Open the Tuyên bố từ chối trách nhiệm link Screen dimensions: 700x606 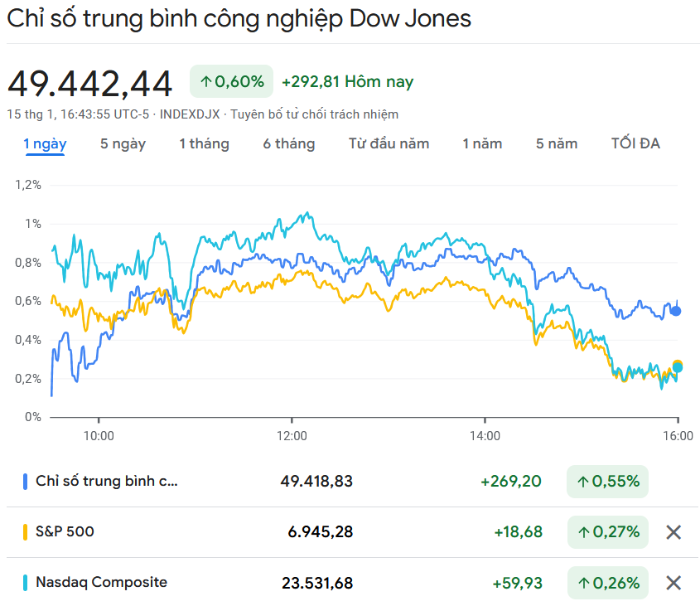(314, 114)
